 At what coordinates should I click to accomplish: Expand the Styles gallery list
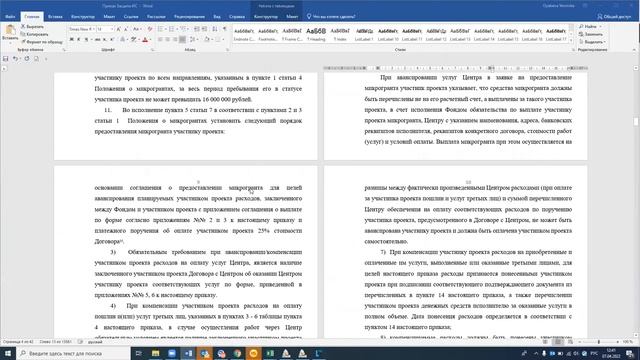[x=571, y=41]
